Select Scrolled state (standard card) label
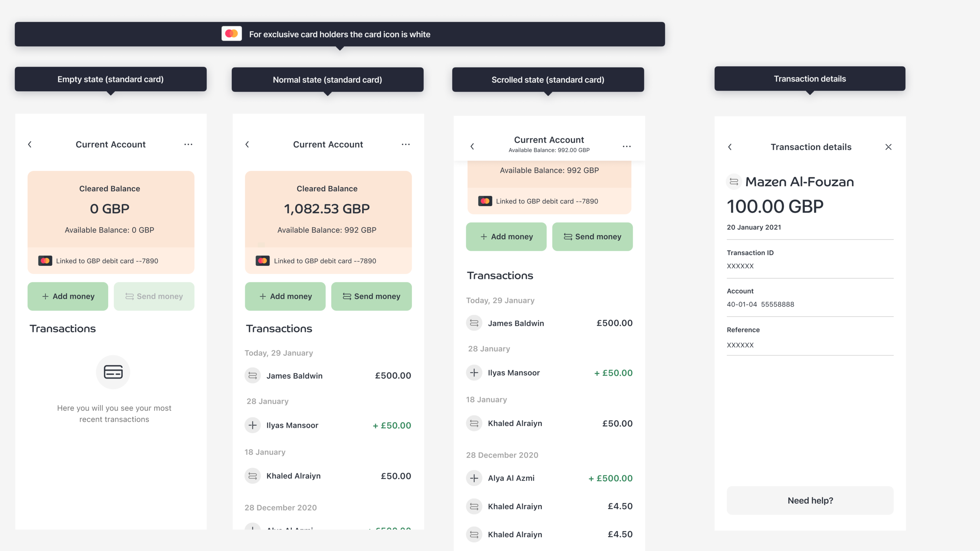The height and width of the screenshot is (551, 980). point(548,80)
